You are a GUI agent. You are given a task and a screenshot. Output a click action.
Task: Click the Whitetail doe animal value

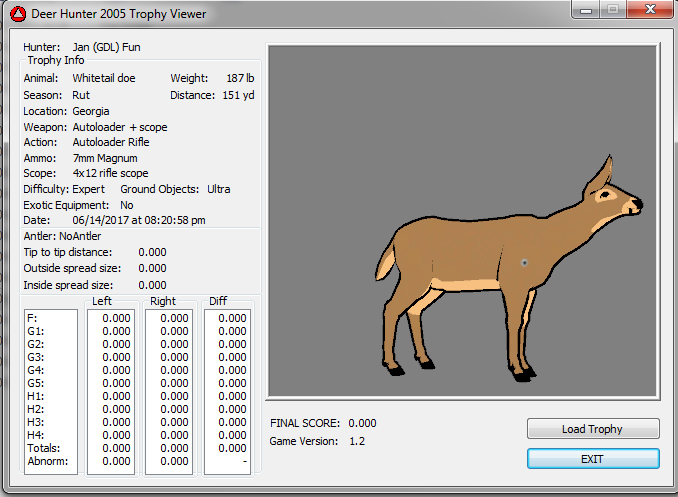click(104, 78)
